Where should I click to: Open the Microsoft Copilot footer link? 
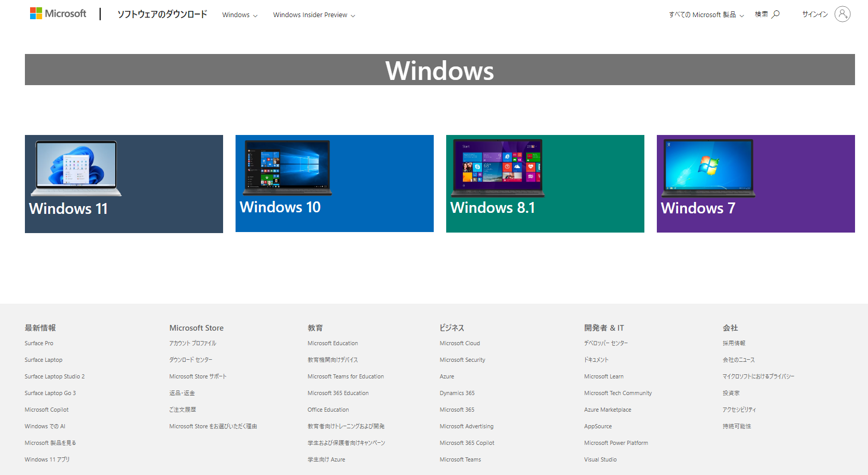[x=46, y=410]
